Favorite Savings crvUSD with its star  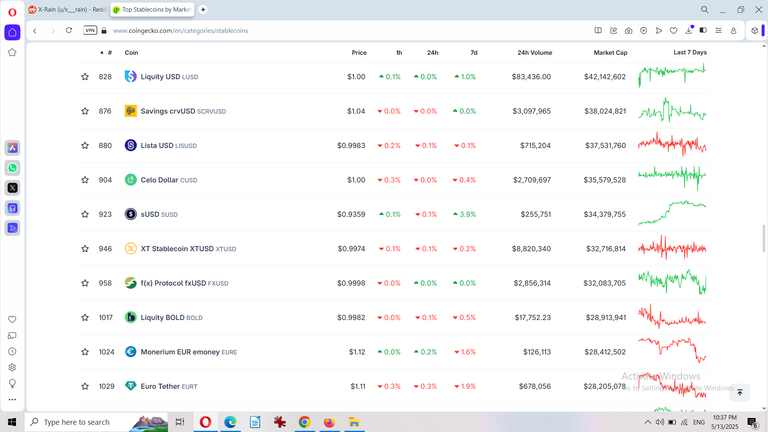[85, 111]
